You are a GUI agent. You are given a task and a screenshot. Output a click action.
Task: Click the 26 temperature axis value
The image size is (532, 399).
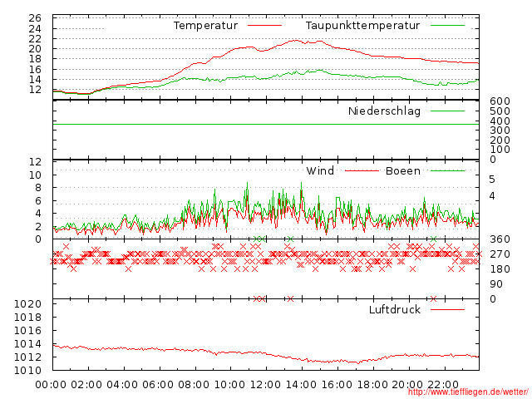coord(35,18)
